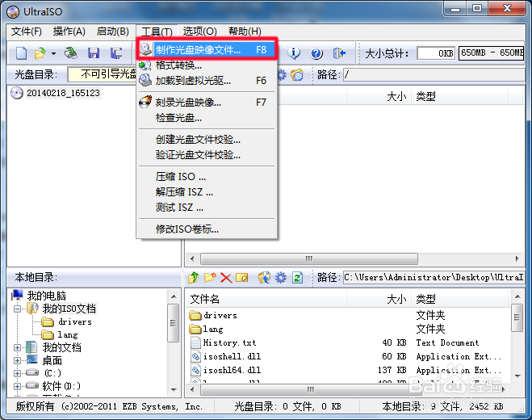Select History.txt in the local file list
Screen dimensions: 532x420
[x=229, y=343]
